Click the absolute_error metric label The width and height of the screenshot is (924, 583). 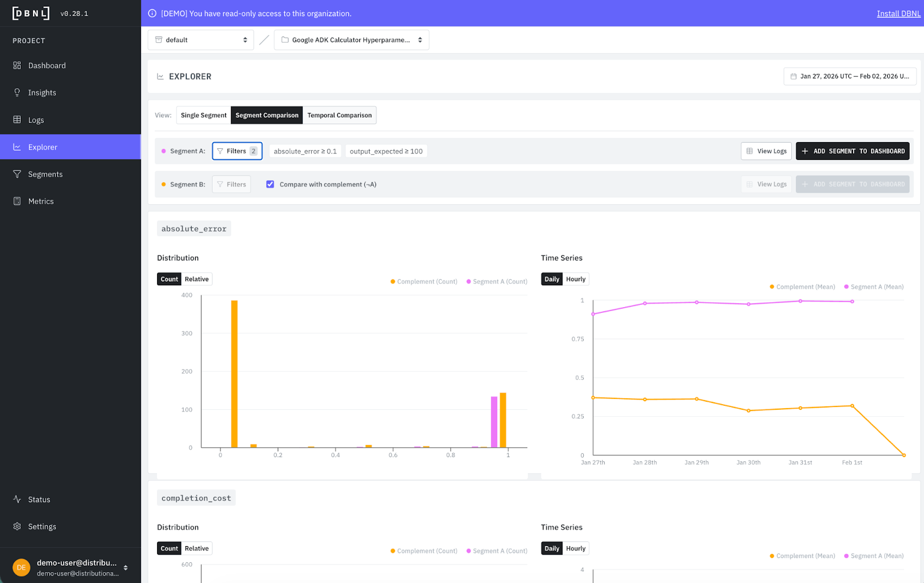[x=194, y=229]
